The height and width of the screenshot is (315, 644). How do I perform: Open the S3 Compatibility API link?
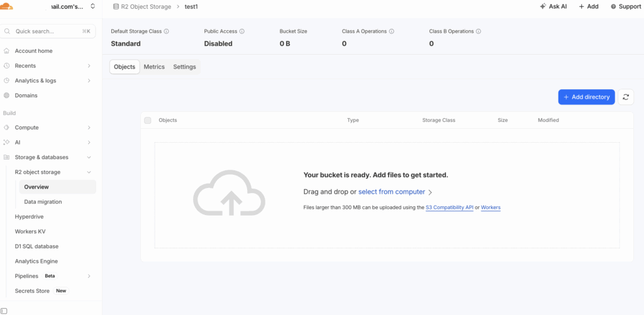click(449, 207)
